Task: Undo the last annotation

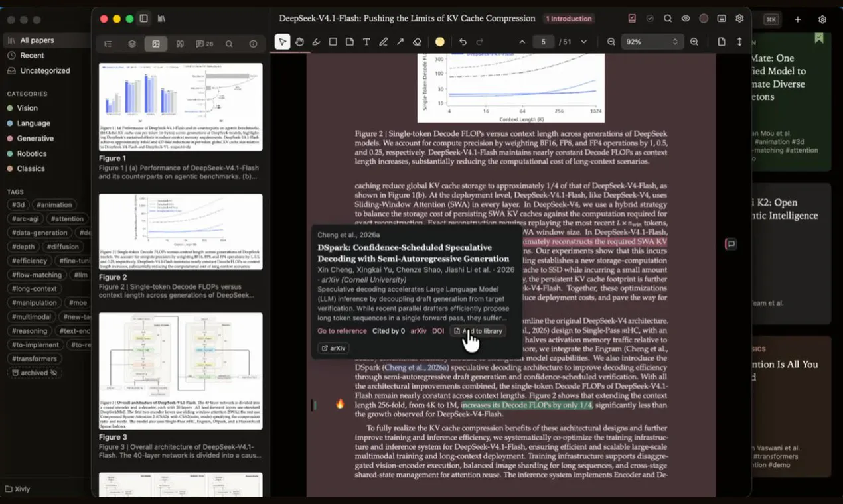Action: tap(463, 42)
